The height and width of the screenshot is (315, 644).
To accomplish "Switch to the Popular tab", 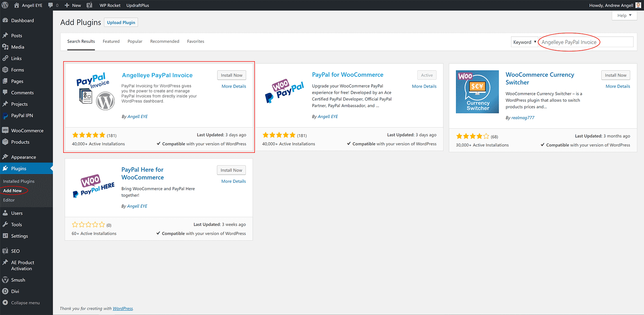I will [x=135, y=41].
